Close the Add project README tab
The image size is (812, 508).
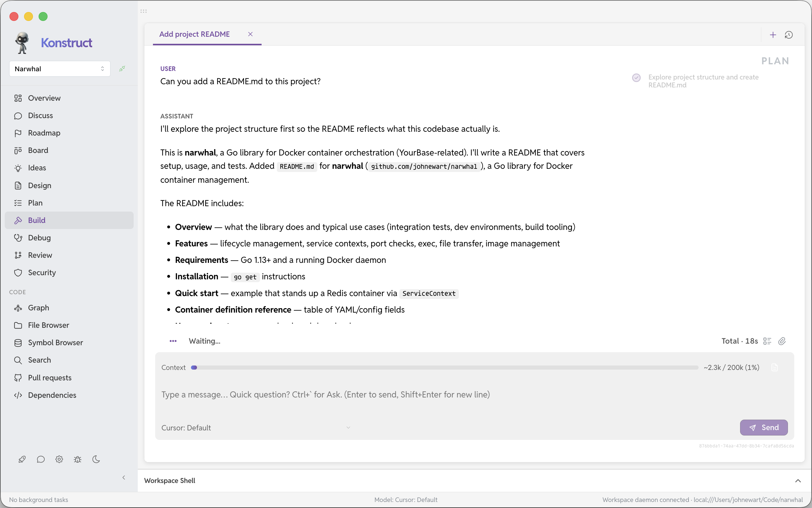[x=250, y=34]
